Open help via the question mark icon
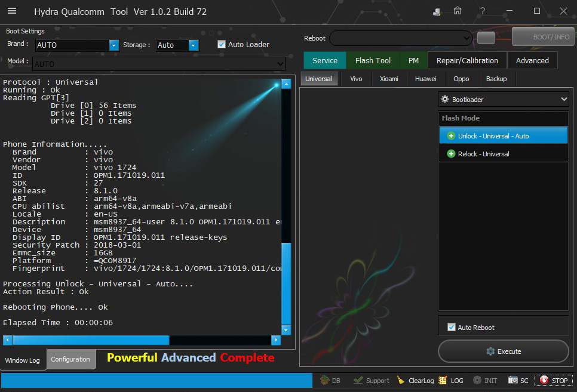 (483, 11)
